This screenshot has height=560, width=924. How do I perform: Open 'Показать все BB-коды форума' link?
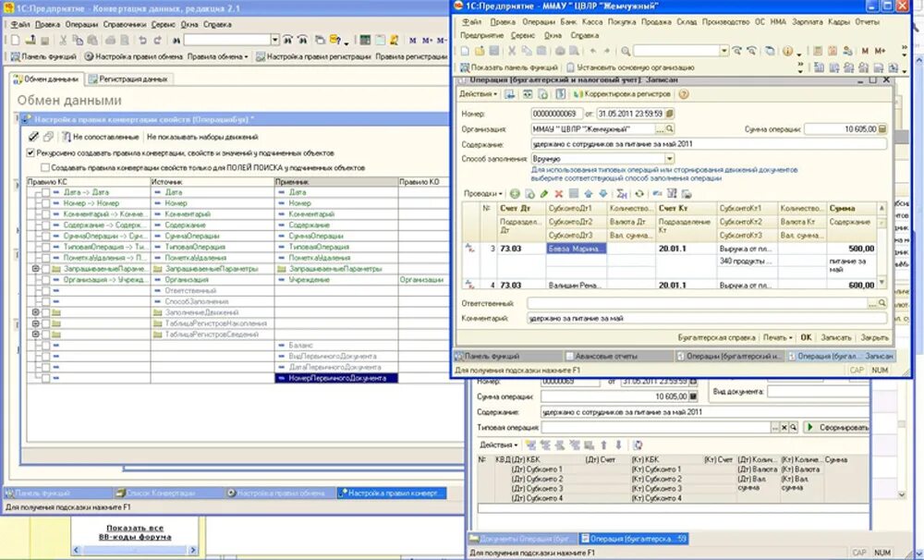point(135,532)
